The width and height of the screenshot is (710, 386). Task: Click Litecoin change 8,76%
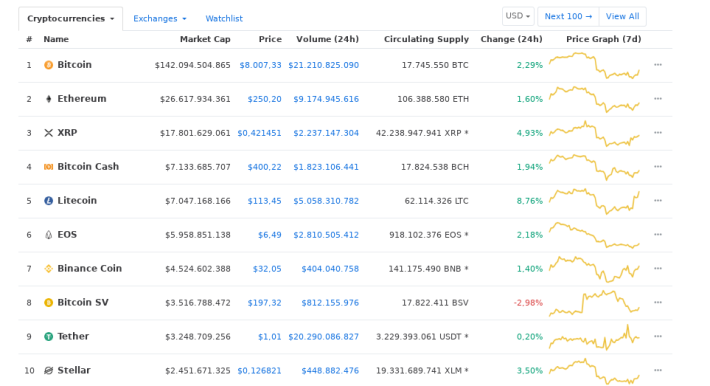coord(530,201)
